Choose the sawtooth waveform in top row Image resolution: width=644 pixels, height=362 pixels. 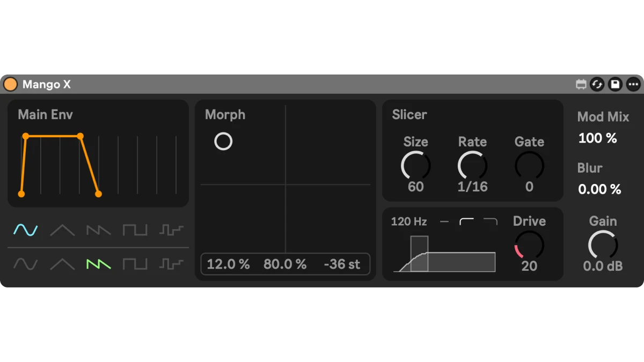coord(99,230)
